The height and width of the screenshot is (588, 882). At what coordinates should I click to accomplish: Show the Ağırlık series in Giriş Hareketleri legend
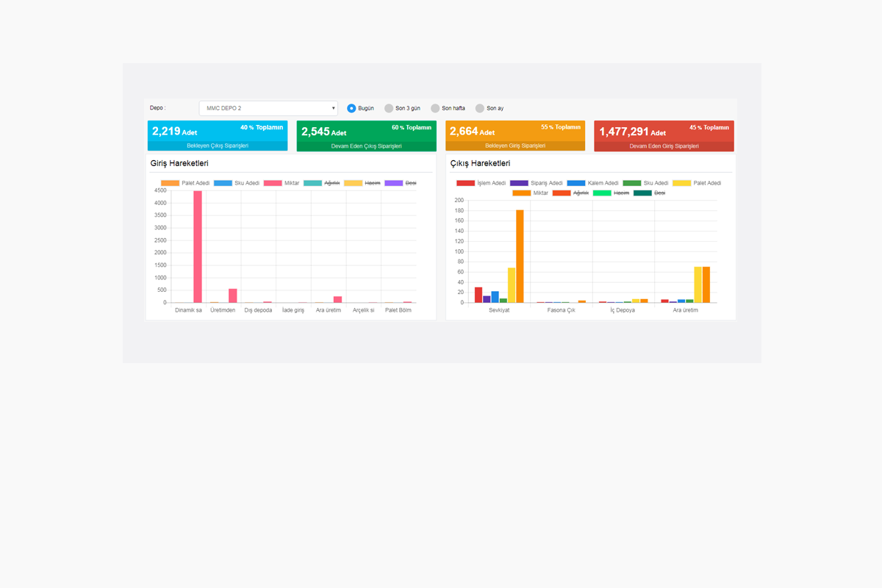click(x=313, y=183)
